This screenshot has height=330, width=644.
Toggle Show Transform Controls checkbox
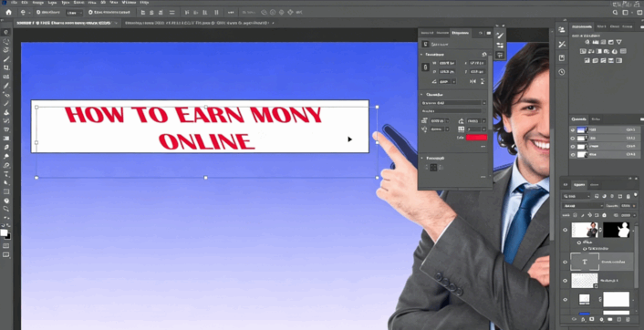click(90, 13)
